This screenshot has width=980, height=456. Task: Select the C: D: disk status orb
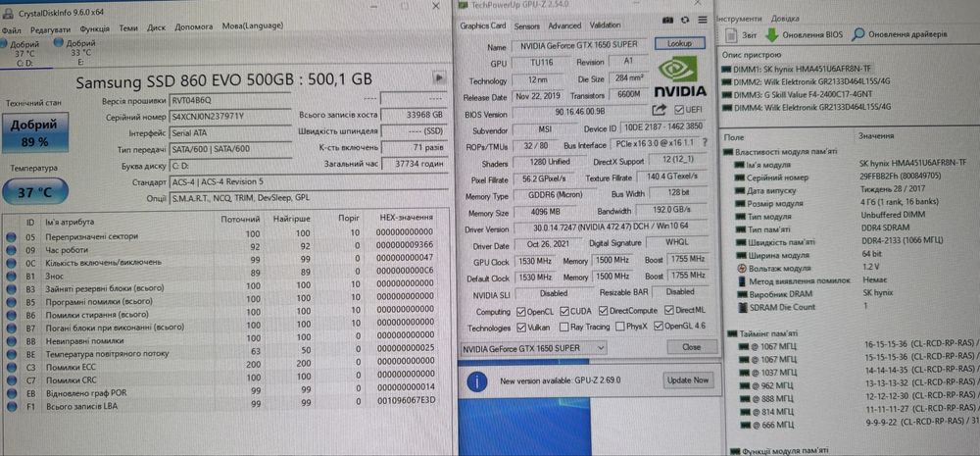click(4, 43)
